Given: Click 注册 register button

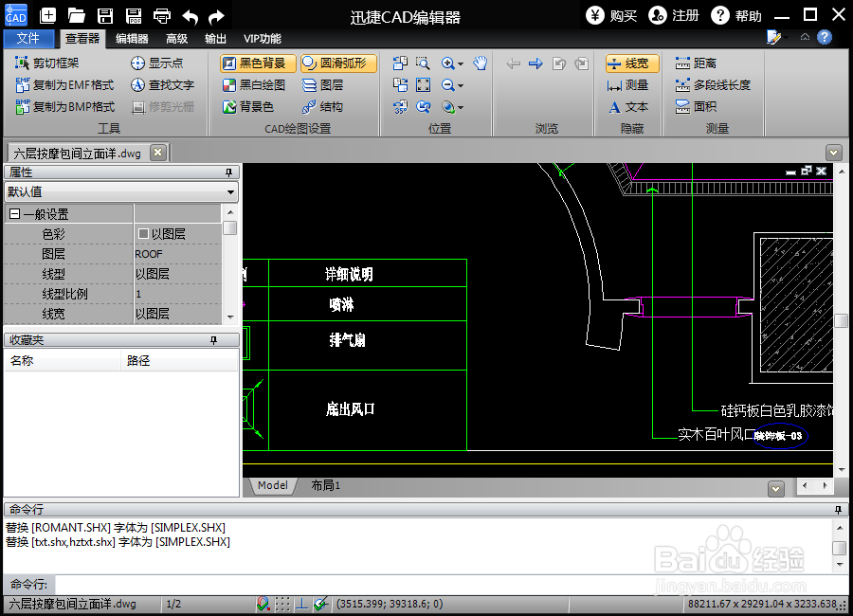Looking at the screenshot, I should point(674,15).
